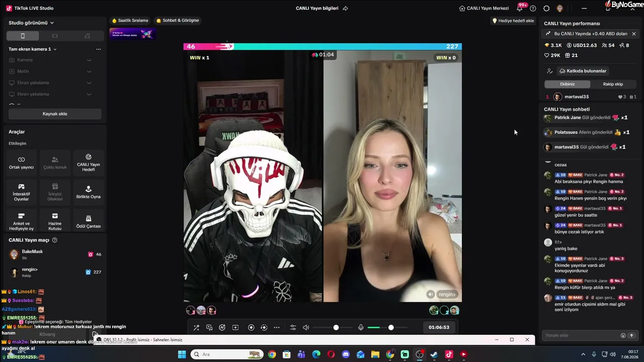Viewport: 644px width, 362px height.
Task: Mute the opponent audio icon beside rengin>
Action: pyautogui.click(x=430, y=294)
